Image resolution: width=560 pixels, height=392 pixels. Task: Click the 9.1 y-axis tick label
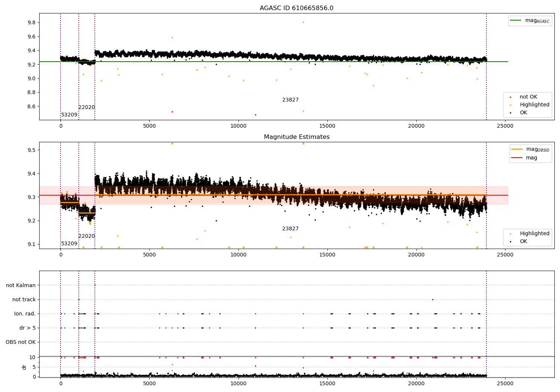pos(31,245)
